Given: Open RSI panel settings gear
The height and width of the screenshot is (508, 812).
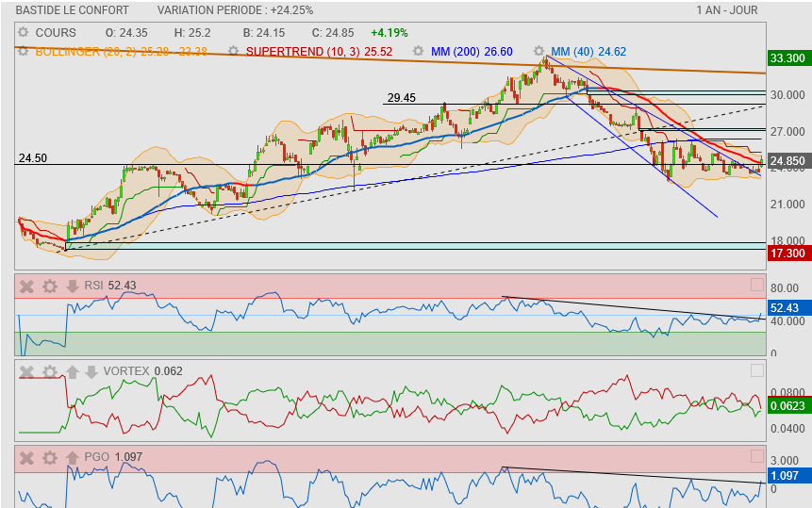Looking at the screenshot, I should 49,286.
